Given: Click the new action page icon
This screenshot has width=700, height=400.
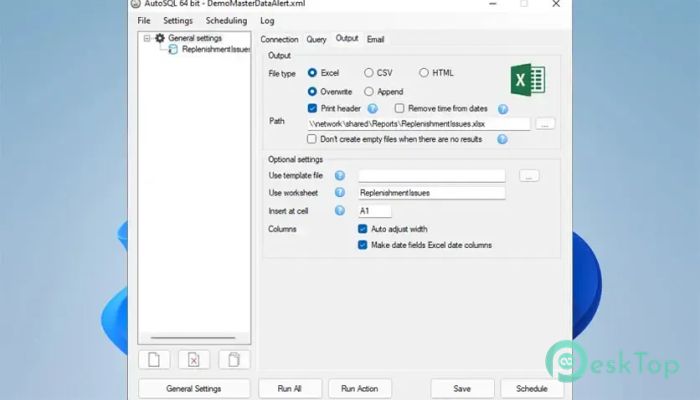Looking at the screenshot, I should click(154, 359).
